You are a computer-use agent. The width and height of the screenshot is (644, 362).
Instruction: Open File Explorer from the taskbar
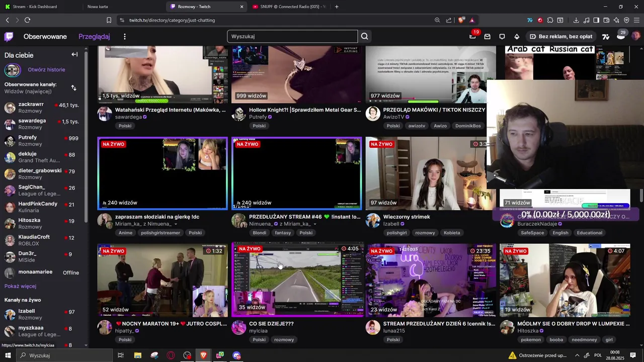(137, 355)
